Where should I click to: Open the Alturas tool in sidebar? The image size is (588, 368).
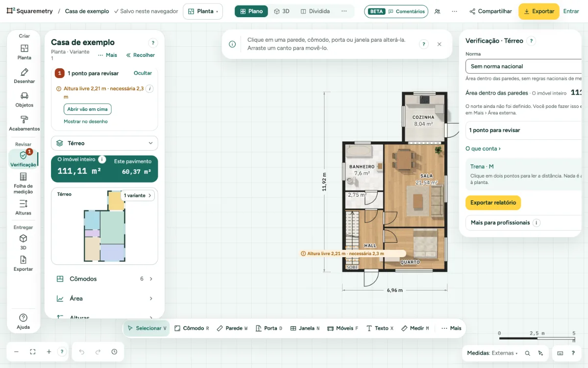23,207
